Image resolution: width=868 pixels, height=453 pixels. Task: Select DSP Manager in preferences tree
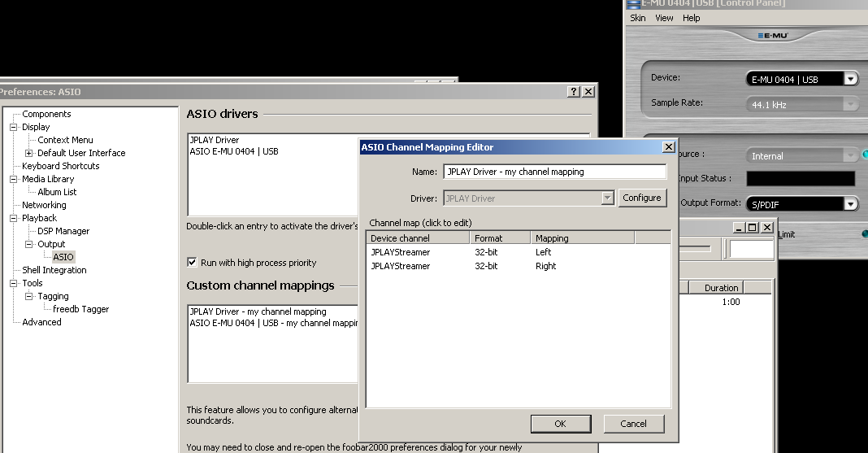(x=63, y=231)
